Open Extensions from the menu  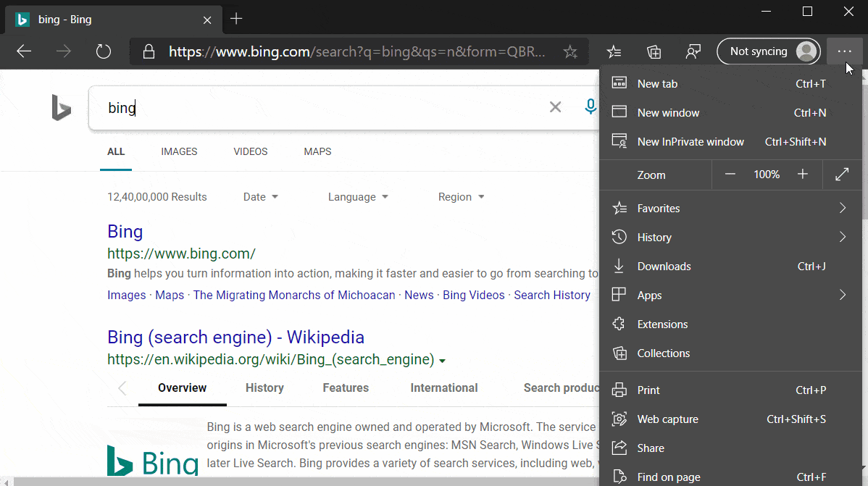point(731,324)
